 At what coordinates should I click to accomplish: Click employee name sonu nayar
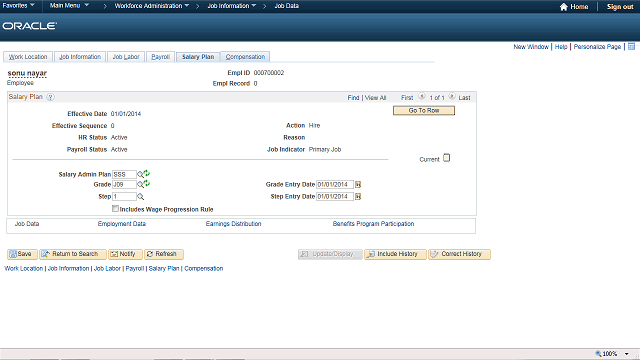(27, 73)
